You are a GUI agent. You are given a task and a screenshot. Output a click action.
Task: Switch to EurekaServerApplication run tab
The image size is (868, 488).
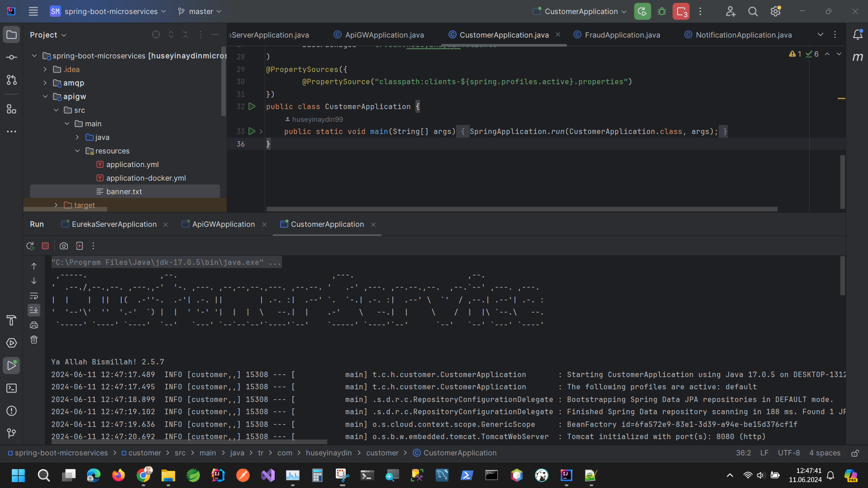point(109,225)
